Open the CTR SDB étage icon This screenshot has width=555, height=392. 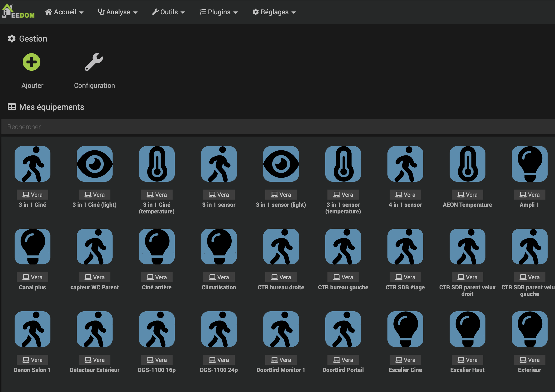click(x=405, y=246)
